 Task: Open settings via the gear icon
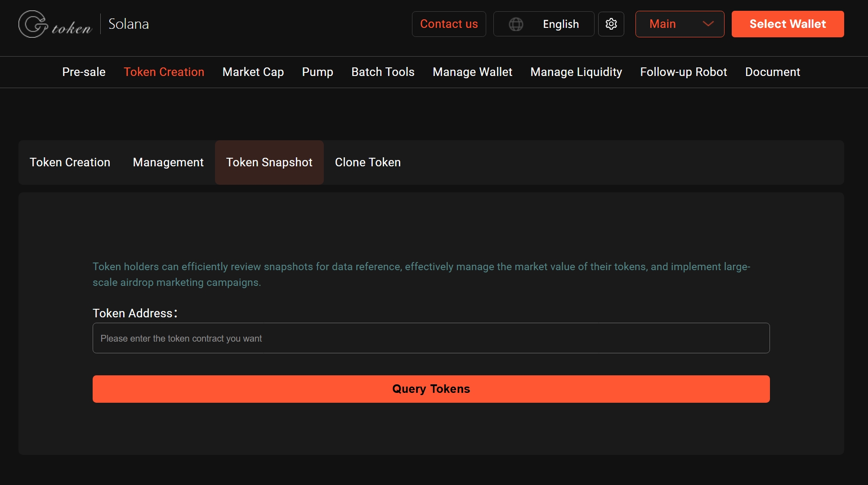point(611,24)
